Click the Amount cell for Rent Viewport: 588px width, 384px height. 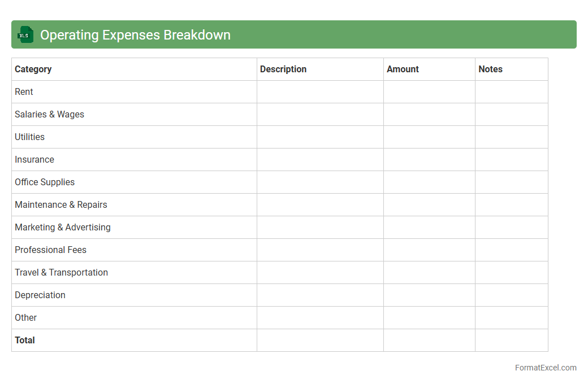click(429, 92)
